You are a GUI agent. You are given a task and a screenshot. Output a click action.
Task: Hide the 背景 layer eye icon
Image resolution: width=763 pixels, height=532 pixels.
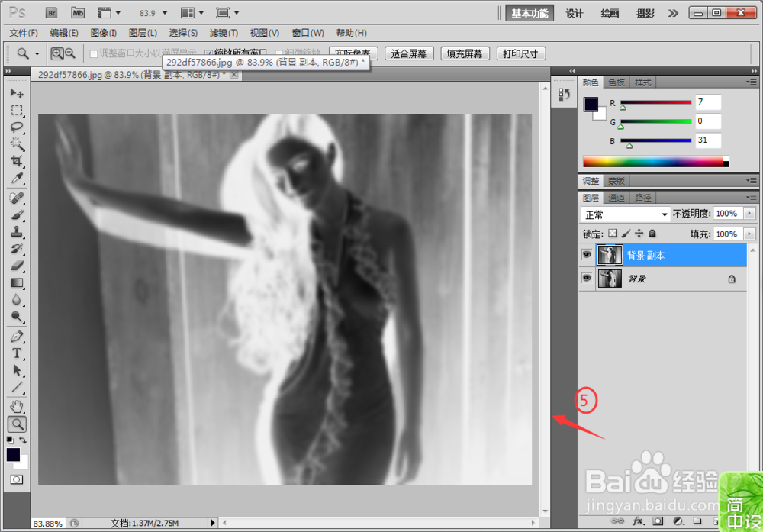tap(587, 278)
